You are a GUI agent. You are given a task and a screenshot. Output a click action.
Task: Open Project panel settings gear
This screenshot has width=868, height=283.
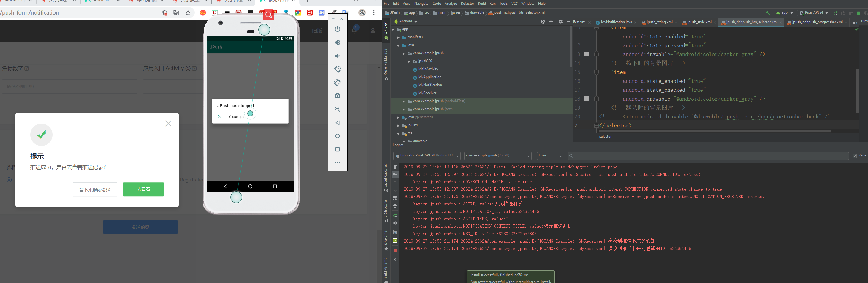[x=561, y=22]
